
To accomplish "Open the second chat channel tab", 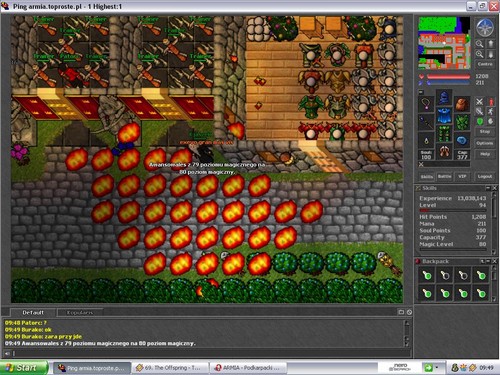I will pos(80,313).
